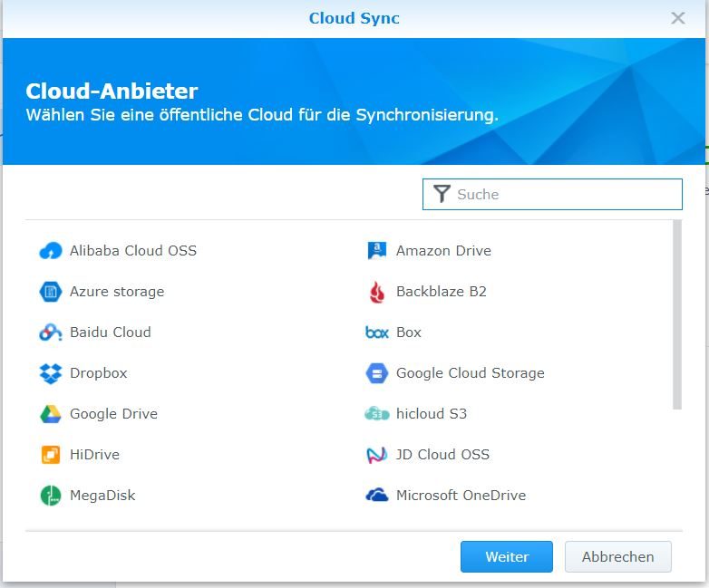The height and width of the screenshot is (588, 709).
Task: Close the Cloud Sync dialog
Action: coord(678,18)
